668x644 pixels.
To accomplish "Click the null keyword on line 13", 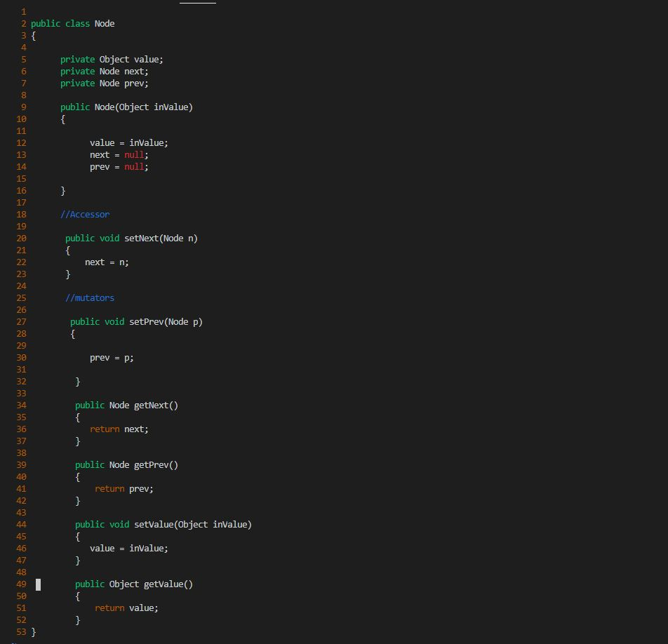I will tap(134, 154).
